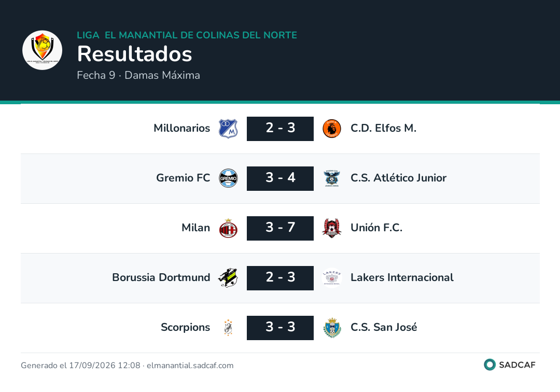Click the C.S. San José crest

pyautogui.click(x=332, y=328)
